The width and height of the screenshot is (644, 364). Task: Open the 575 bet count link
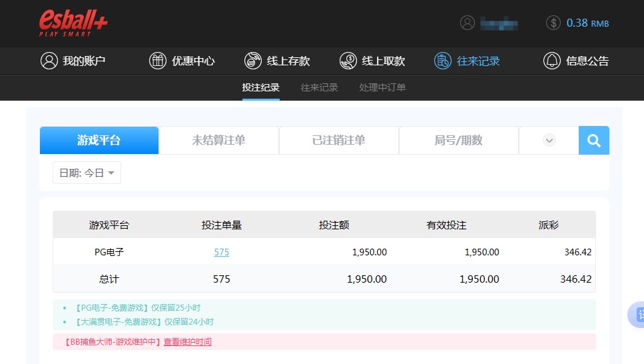(221, 252)
